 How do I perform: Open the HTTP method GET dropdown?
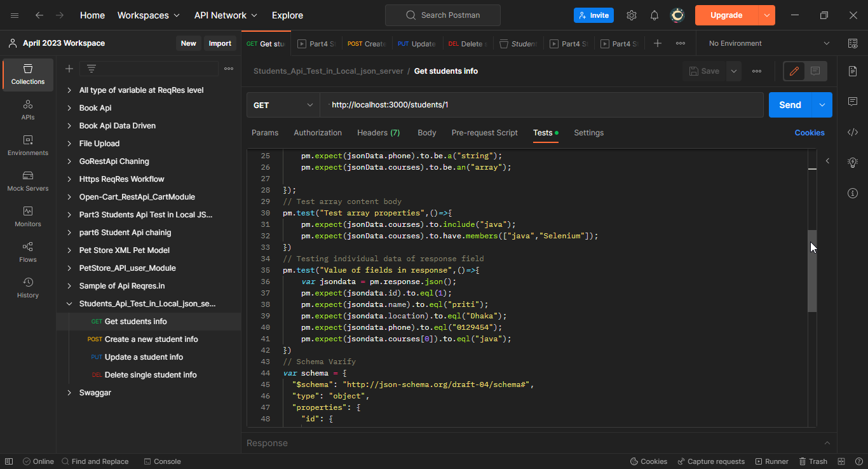tap(283, 105)
